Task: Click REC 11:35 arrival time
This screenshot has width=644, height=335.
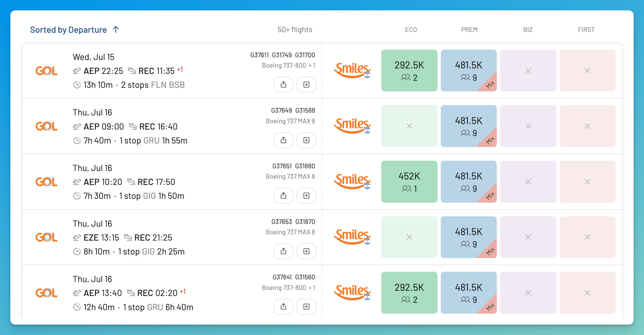Action: point(156,71)
